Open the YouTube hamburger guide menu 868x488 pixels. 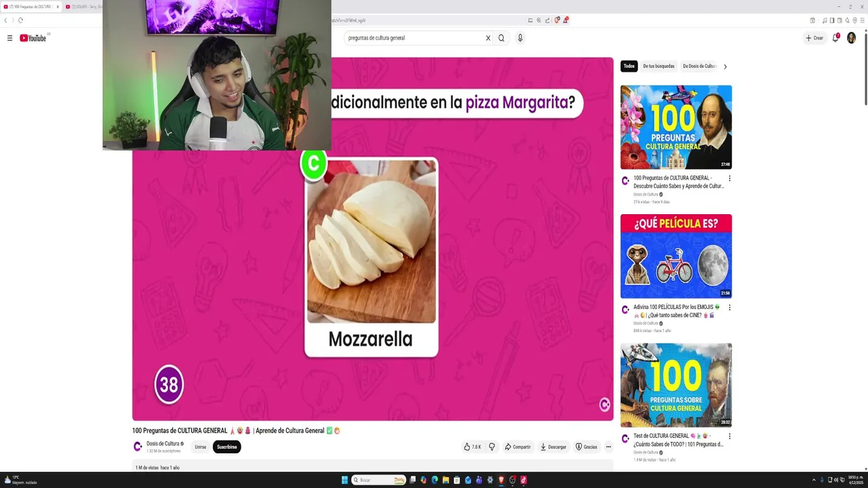click(x=9, y=38)
